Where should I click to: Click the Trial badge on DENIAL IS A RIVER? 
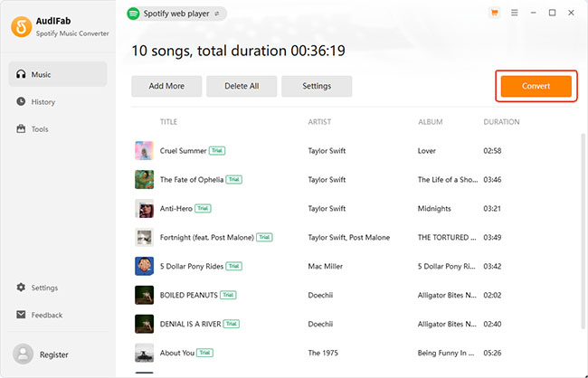[232, 324]
